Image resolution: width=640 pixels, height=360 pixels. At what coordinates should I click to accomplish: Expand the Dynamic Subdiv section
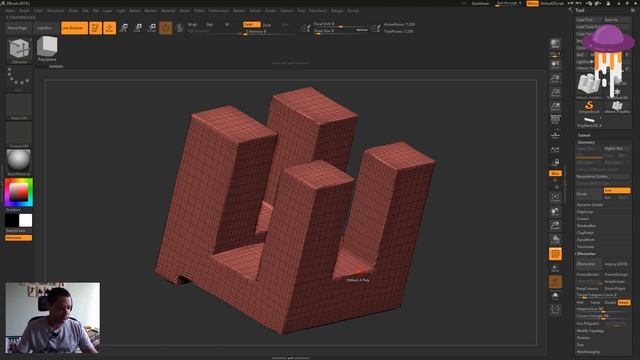click(589, 204)
